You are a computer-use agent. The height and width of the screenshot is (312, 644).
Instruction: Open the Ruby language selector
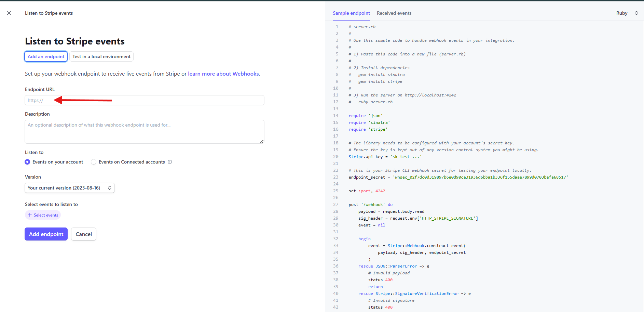click(x=622, y=13)
